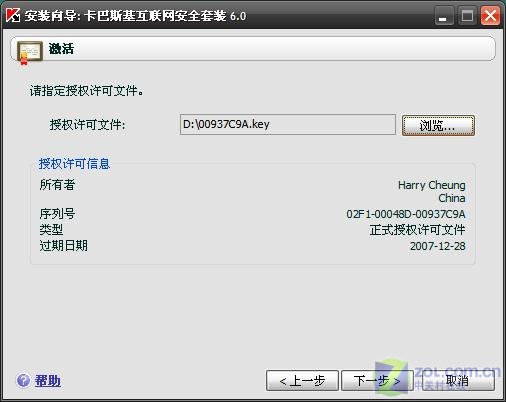Maximize the setup wizard window
The height and width of the screenshot is (402, 506).
pos(467,16)
